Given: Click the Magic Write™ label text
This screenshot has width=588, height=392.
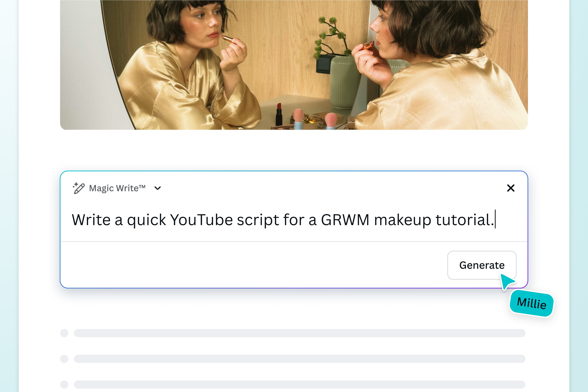Looking at the screenshot, I should tap(117, 188).
